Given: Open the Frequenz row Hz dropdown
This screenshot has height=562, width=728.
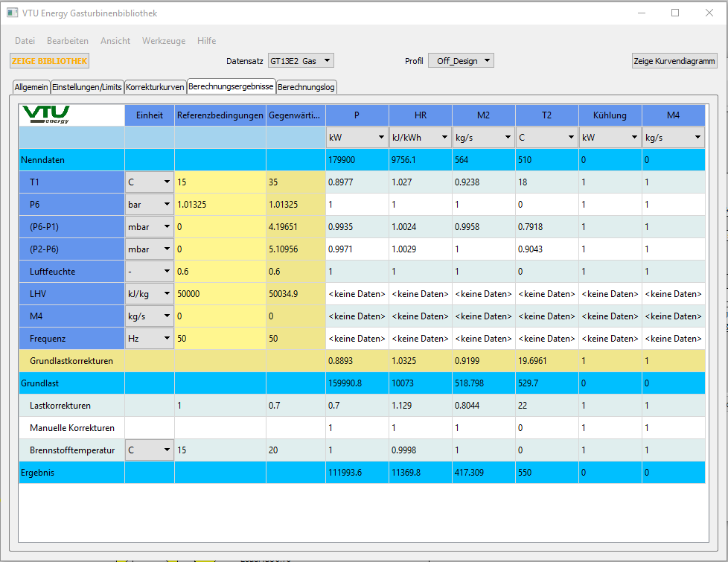Looking at the screenshot, I should 150,338.
